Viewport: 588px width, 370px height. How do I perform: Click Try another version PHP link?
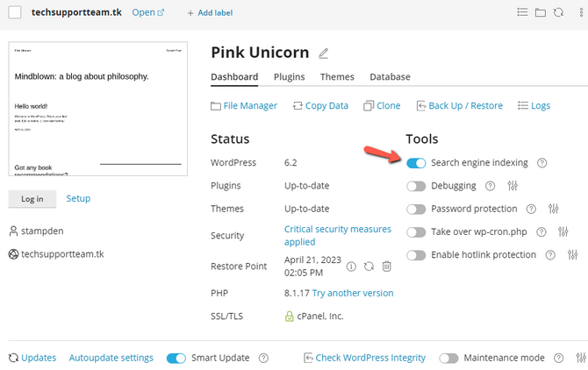[353, 293]
